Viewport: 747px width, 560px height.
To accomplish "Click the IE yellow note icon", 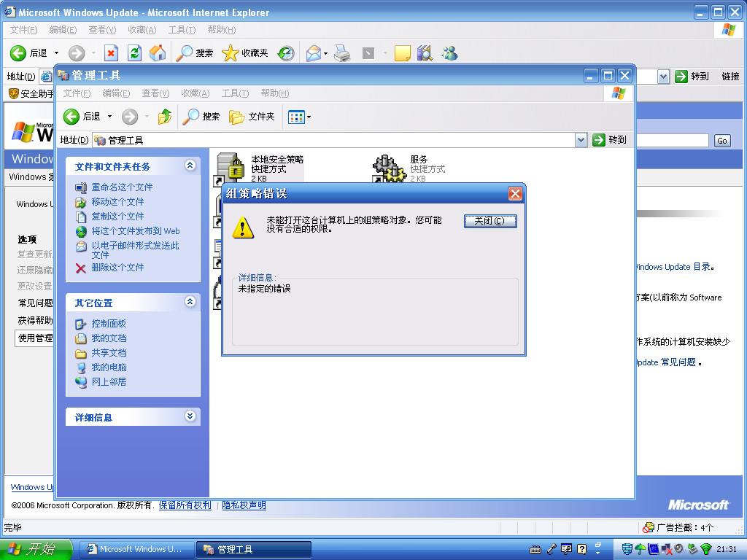I will (x=402, y=52).
